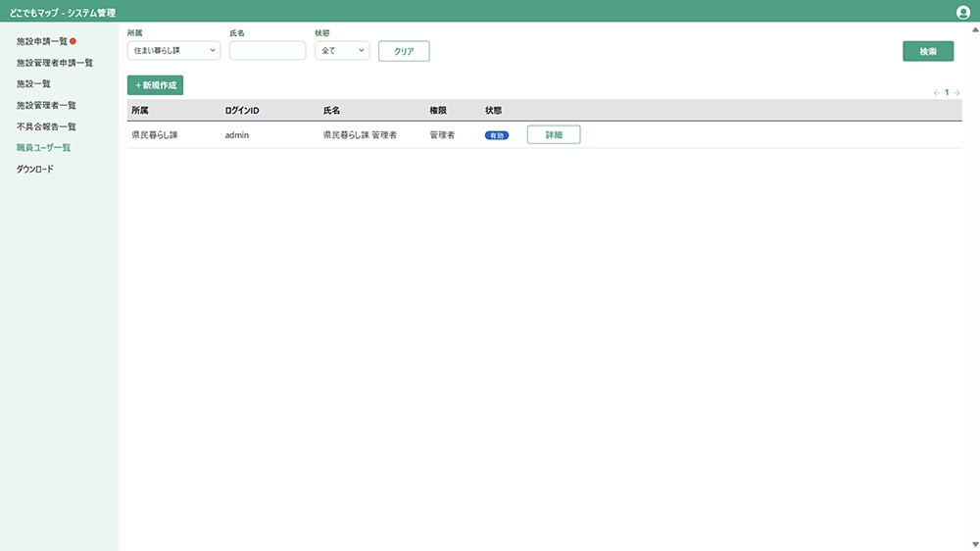Viewport: 980px width, 551px height.
Task: Click the 管理者 role cell
Action: pos(443,135)
